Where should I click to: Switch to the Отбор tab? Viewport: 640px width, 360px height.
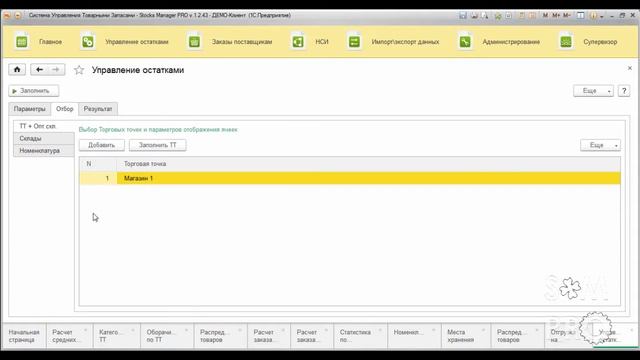tap(64, 109)
